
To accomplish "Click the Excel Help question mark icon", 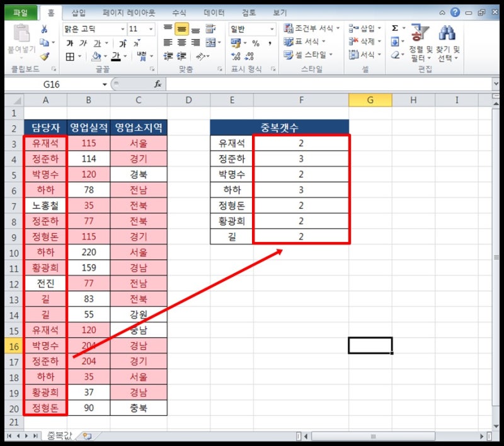I will (455, 12).
